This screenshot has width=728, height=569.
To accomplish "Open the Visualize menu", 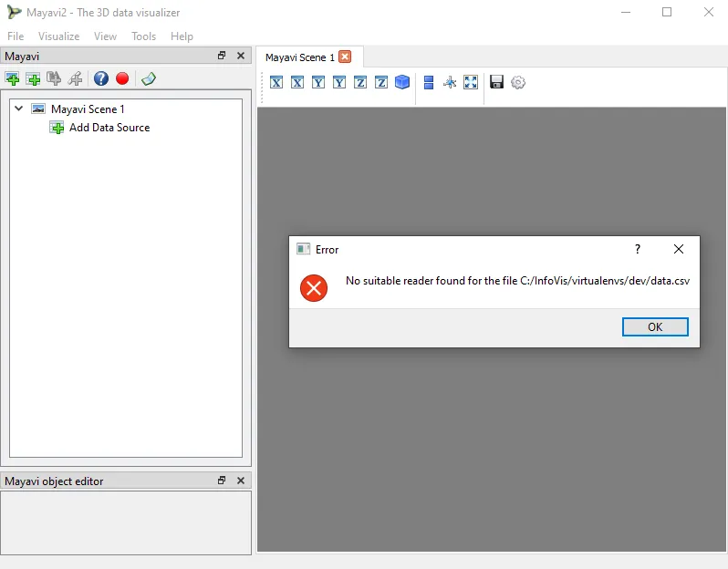I will [x=58, y=36].
